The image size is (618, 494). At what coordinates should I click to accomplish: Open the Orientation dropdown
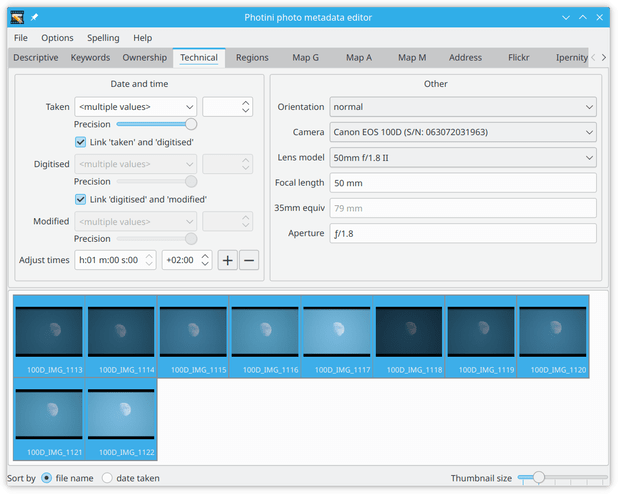463,107
